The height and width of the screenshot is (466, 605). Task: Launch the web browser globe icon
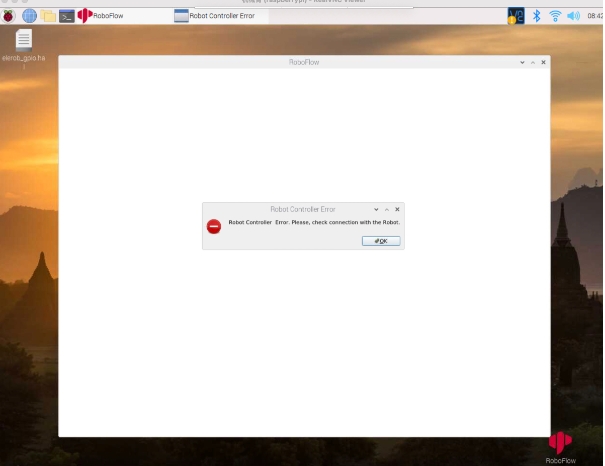coord(29,16)
